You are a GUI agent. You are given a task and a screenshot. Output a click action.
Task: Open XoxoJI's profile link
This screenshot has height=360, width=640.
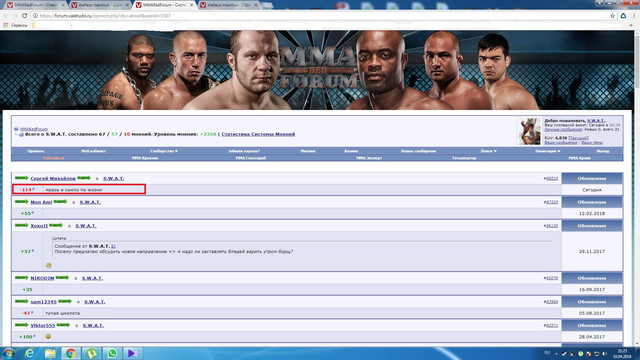click(x=39, y=226)
